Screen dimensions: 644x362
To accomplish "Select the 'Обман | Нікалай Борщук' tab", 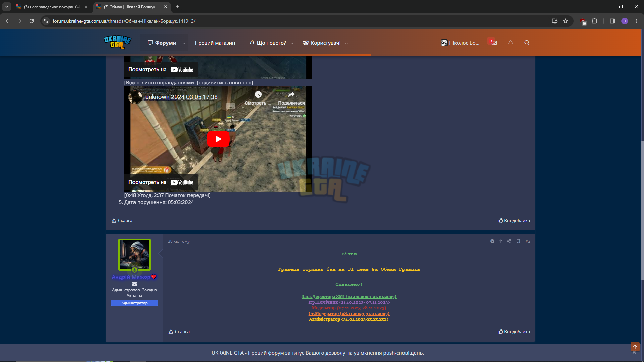I will (131, 7).
